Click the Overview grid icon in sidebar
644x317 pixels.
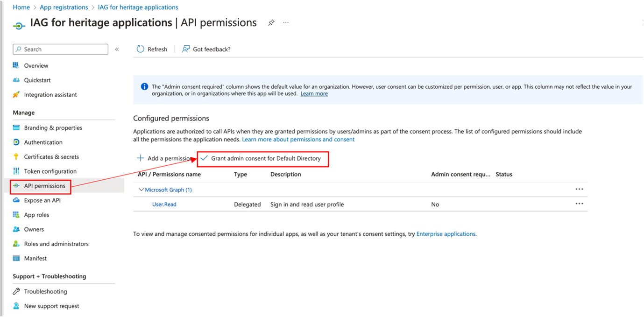[16, 65]
